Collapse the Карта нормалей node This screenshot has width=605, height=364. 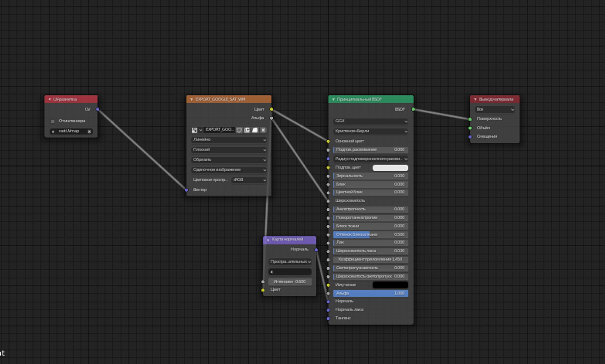tap(268, 240)
